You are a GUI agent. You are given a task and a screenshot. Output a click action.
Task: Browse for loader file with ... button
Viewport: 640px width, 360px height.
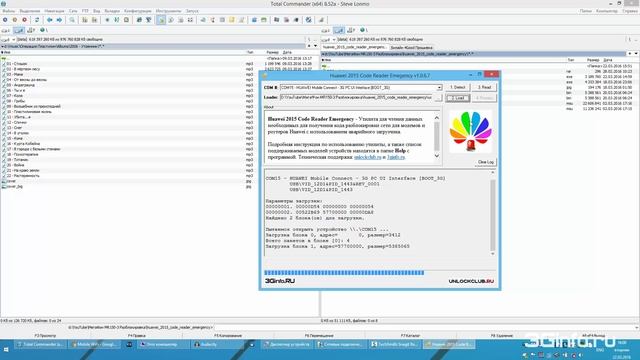(438, 98)
